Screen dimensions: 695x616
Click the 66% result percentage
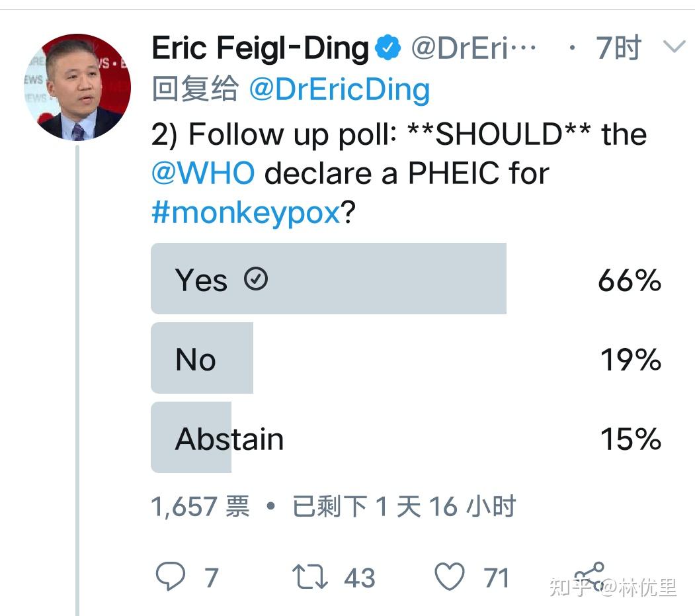630,280
